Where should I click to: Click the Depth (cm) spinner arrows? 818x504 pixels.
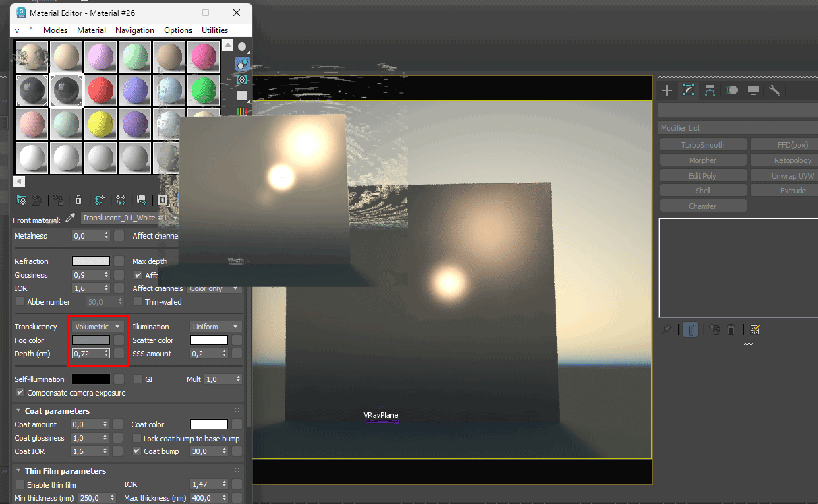(106, 354)
